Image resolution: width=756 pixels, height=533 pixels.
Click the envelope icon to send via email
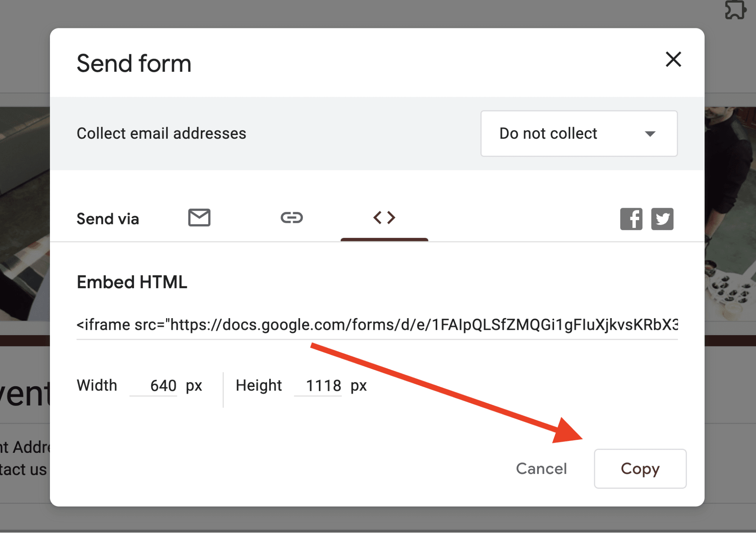pyautogui.click(x=199, y=218)
